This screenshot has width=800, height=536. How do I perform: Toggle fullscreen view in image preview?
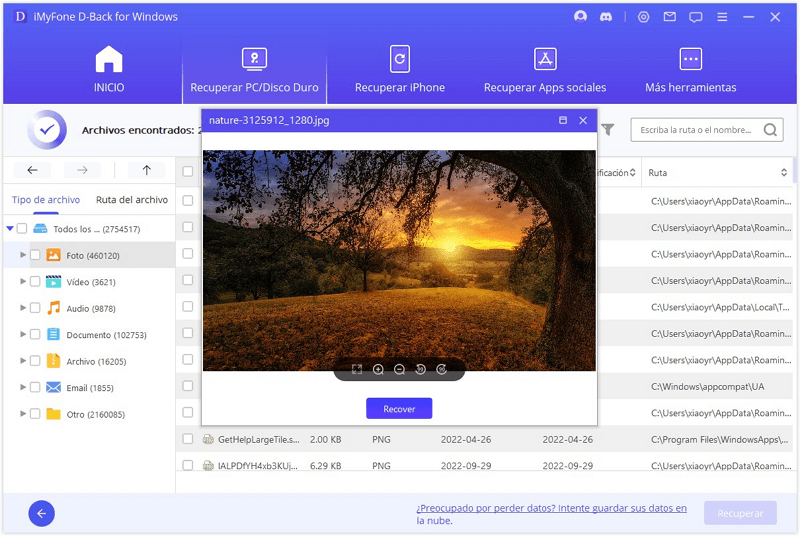[357, 370]
